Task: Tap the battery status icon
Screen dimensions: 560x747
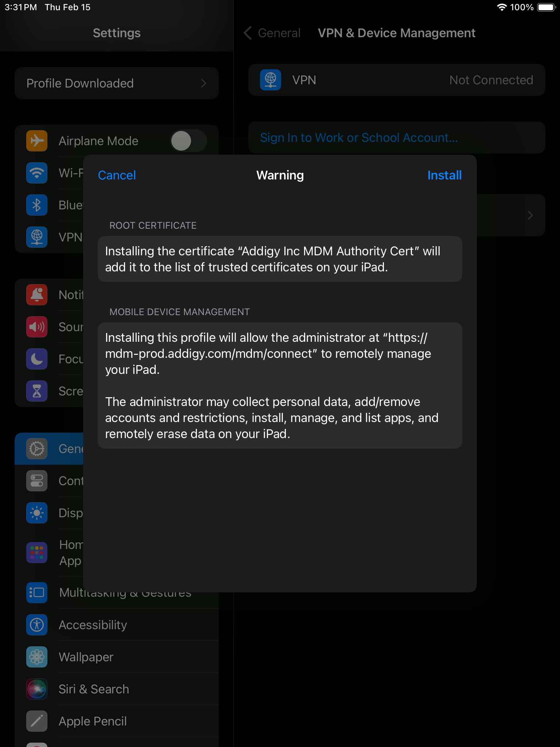Action: tap(546, 7)
